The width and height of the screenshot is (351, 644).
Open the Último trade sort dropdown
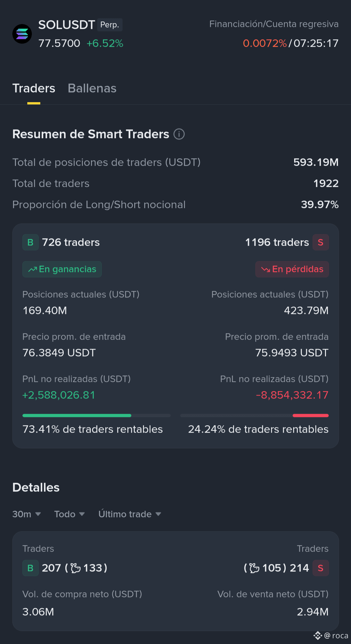[130, 514]
